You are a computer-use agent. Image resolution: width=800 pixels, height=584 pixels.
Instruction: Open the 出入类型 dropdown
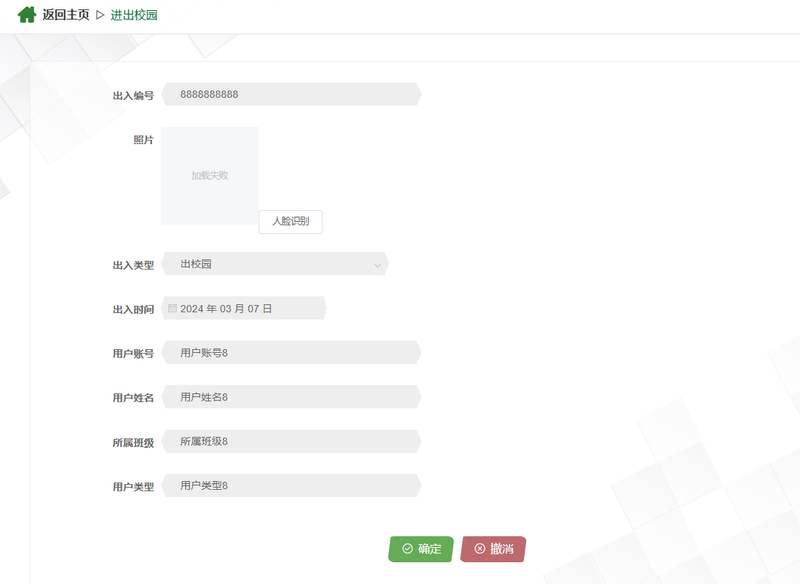coord(275,264)
